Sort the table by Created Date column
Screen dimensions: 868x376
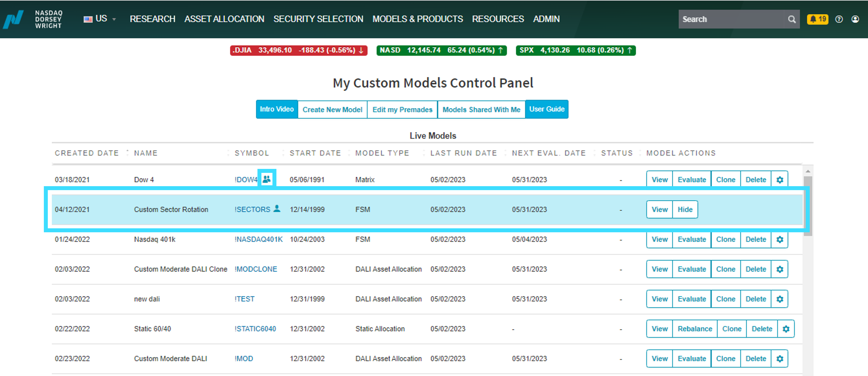(87, 153)
